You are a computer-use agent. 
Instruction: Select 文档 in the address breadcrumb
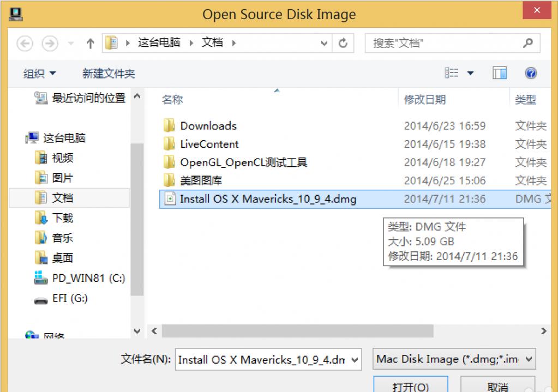click(212, 43)
